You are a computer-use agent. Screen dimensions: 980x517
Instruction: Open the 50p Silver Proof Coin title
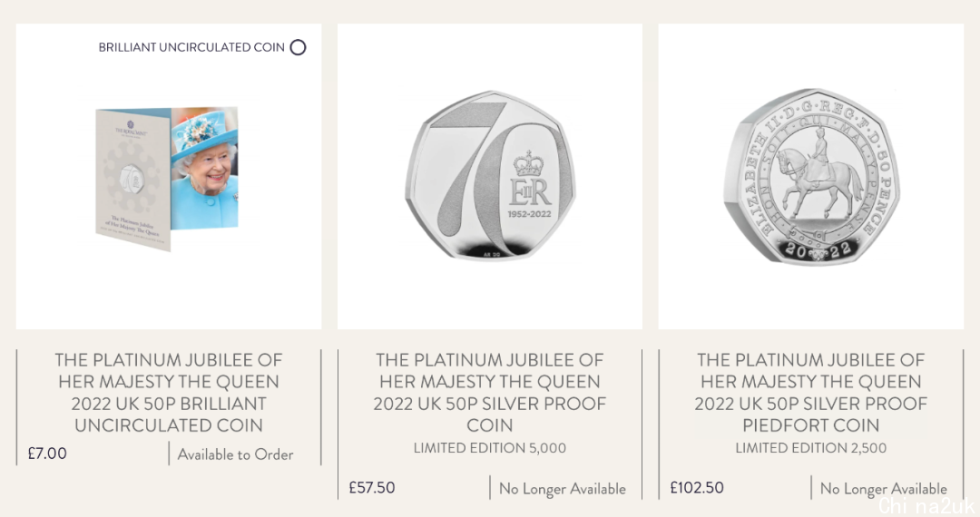490,393
